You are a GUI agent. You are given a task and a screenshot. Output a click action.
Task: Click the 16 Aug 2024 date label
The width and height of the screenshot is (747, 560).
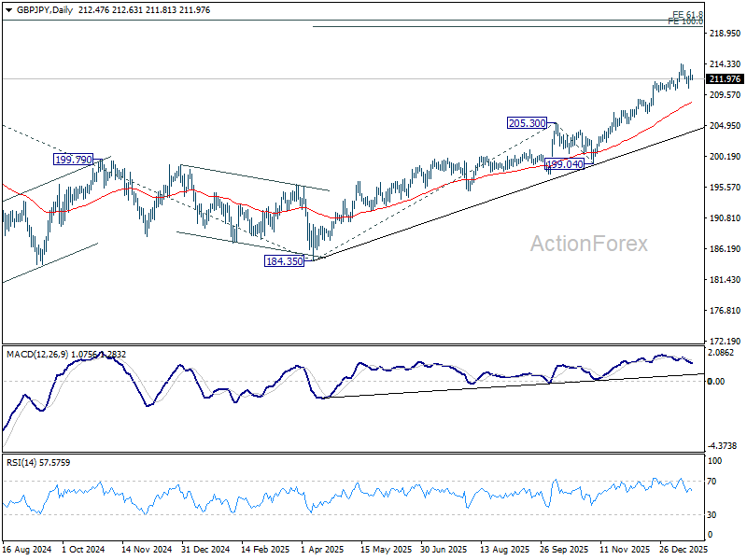click(25, 551)
